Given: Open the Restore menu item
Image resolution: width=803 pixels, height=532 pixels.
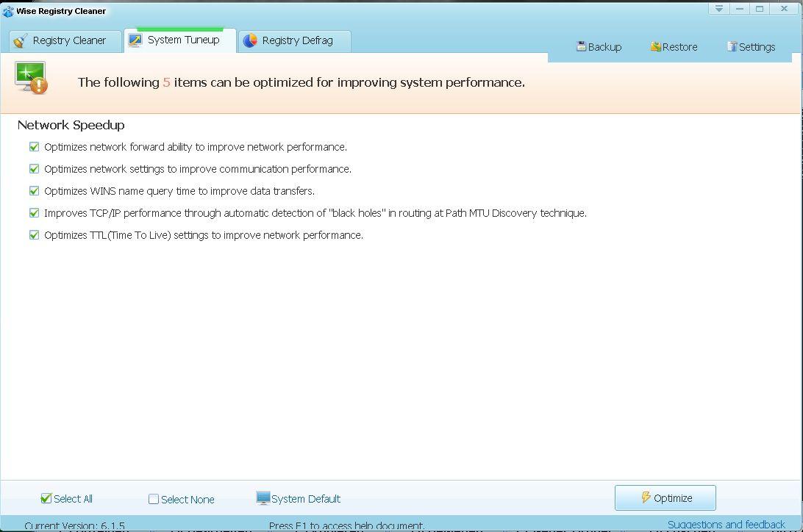Looking at the screenshot, I should pos(674,46).
